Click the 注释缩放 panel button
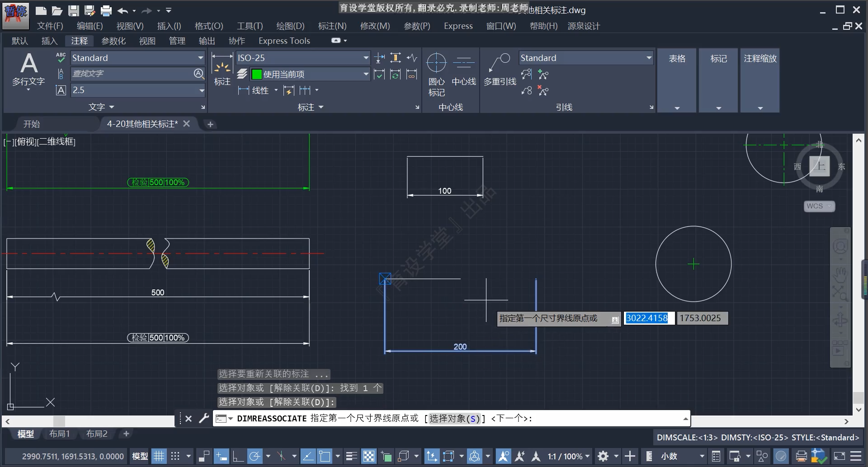 760,80
